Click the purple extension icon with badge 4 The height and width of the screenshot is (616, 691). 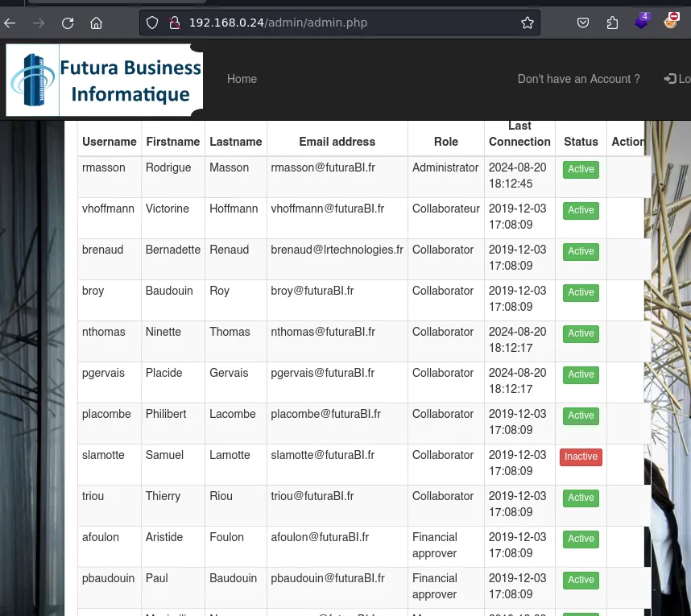click(x=642, y=22)
